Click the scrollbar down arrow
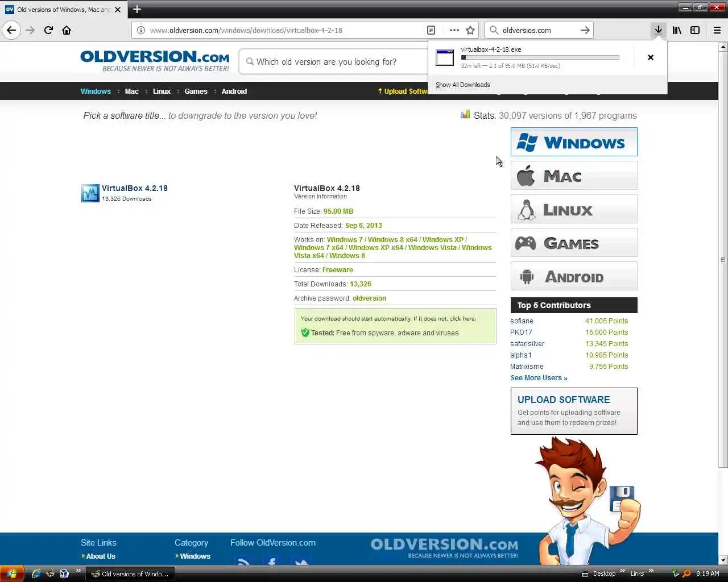The height and width of the screenshot is (582, 728). point(723,560)
